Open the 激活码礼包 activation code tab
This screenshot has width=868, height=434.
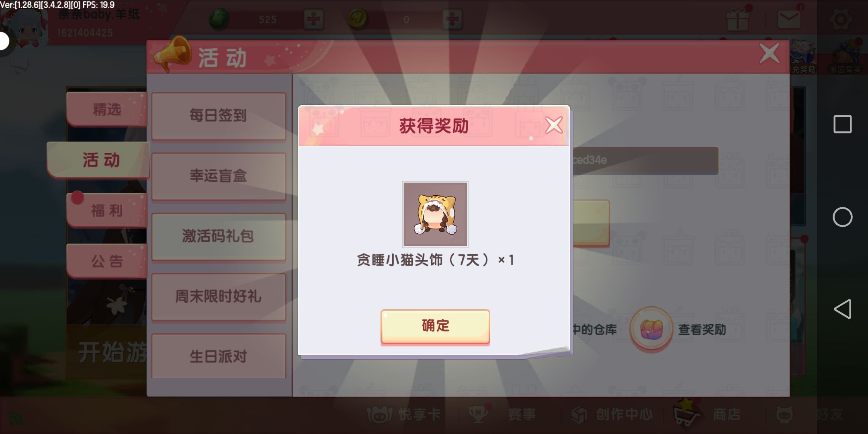pyautogui.click(x=219, y=236)
